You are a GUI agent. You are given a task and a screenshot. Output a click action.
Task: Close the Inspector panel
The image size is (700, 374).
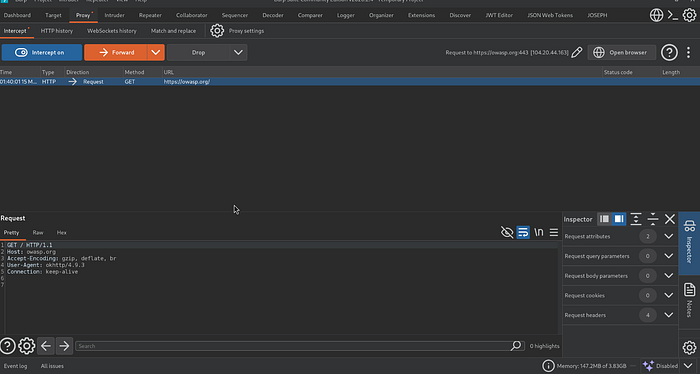point(670,219)
